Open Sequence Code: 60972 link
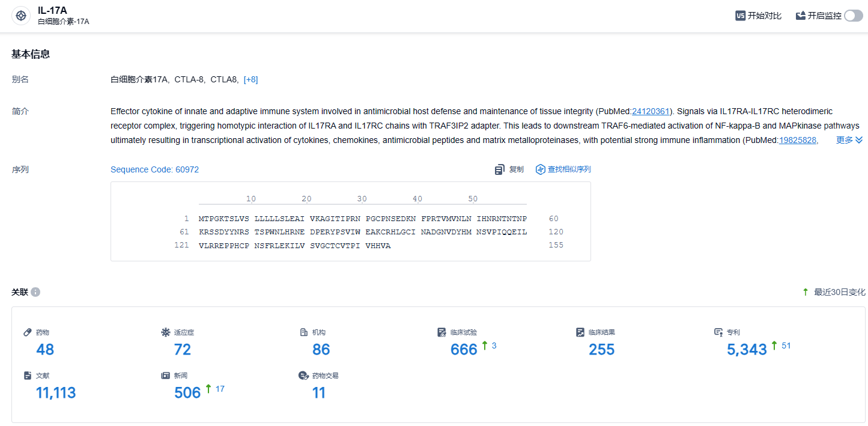Screen dimensions: 868x426 pyautogui.click(x=154, y=169)
